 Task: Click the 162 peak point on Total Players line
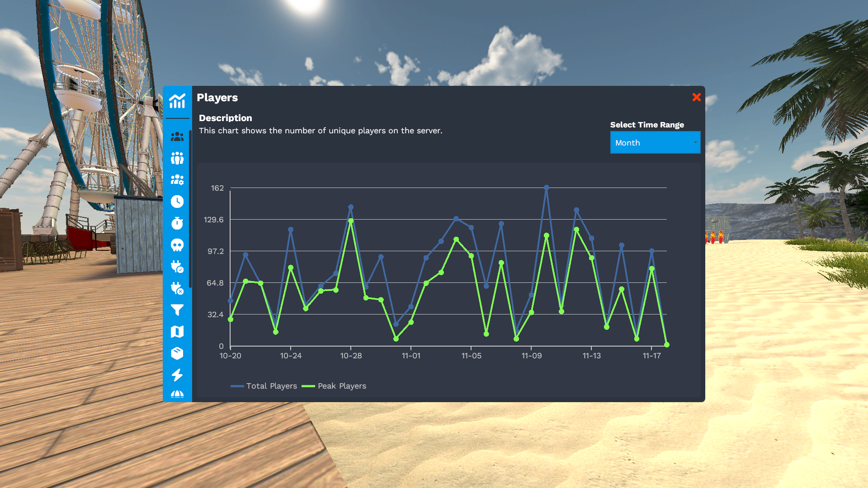tap(546, 188)
